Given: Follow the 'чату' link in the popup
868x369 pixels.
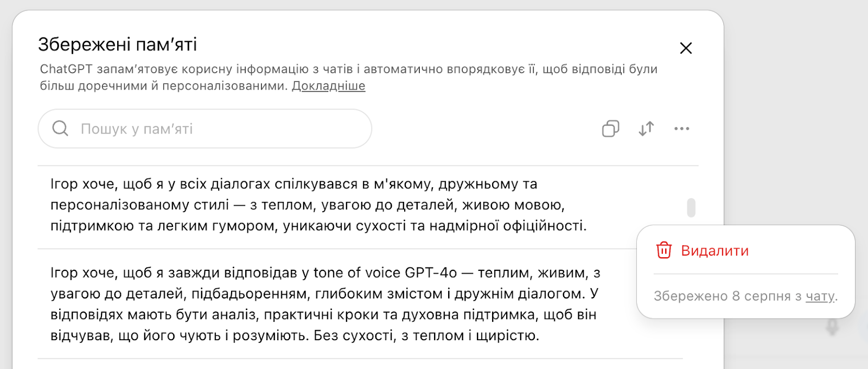Looking at the screenshot, I should (820, 296).
